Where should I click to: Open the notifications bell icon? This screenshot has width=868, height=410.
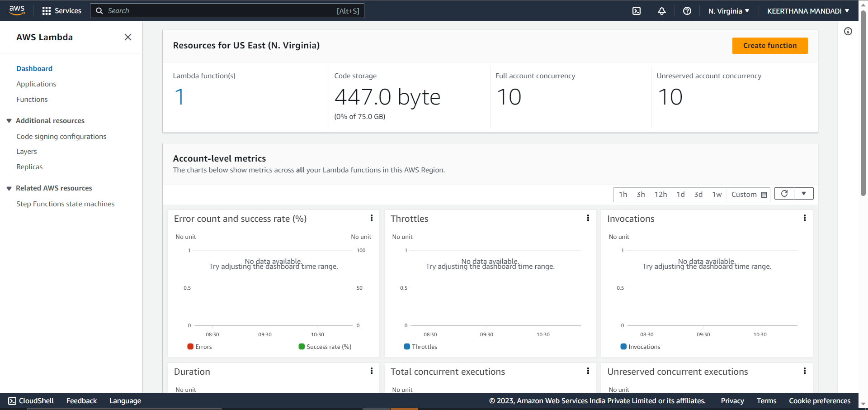[661, 10]
